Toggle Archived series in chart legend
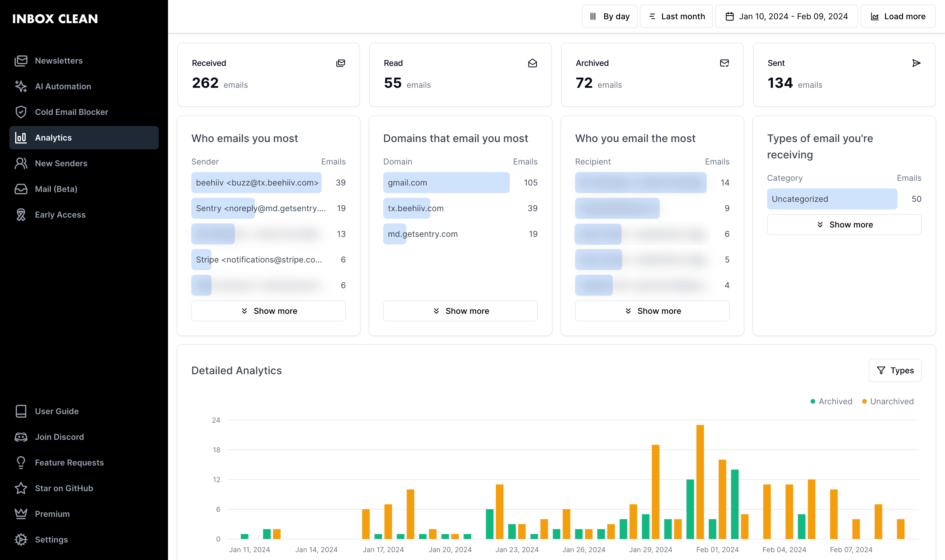This screenshot has height=560, width=945. click(832, 402)
